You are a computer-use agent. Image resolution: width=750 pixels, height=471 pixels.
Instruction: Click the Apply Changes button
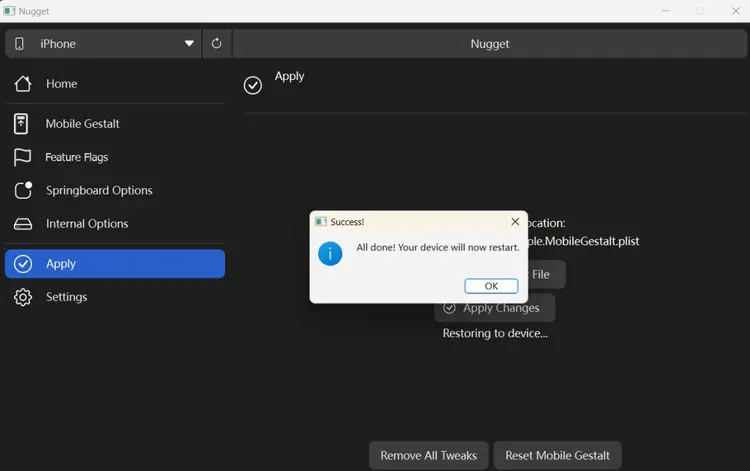coord(494,308)
